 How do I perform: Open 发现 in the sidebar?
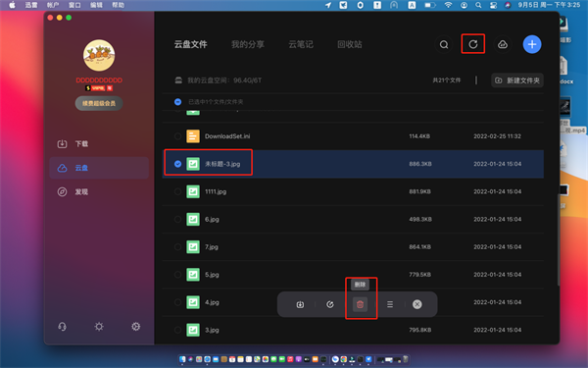[99, 192]
